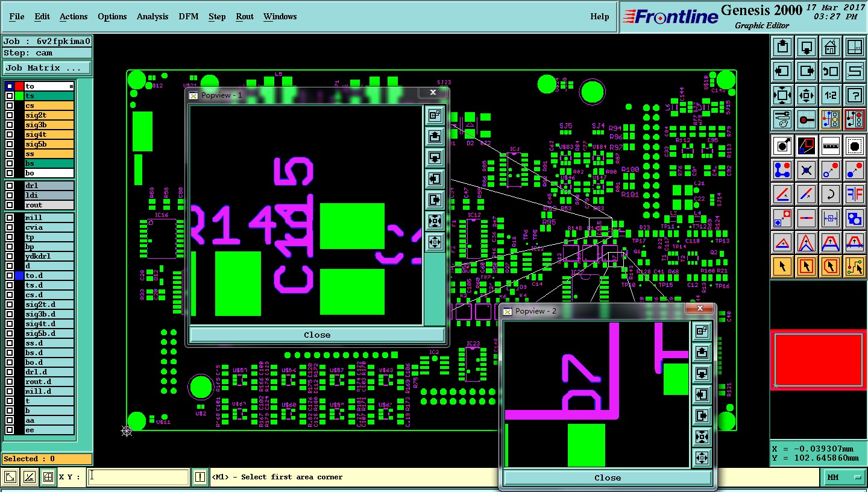
Task: Click into the X Y coordinate input field
Action: [x=138, y=477]
